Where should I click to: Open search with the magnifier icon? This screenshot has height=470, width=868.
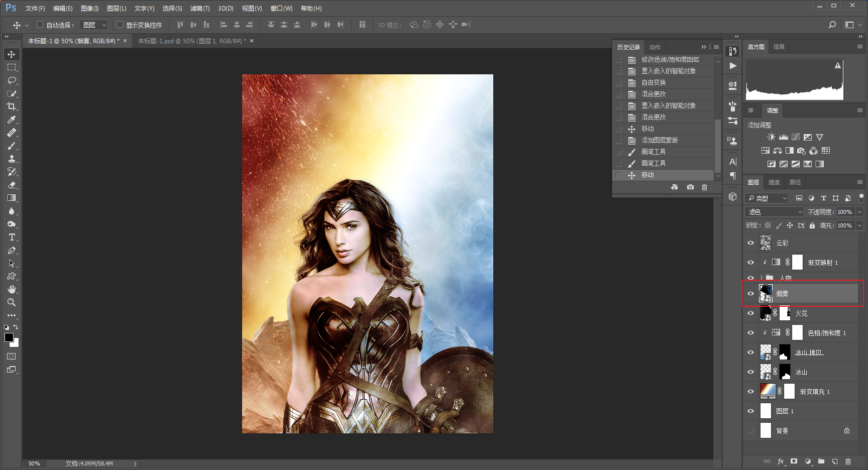click(x=832, y=25)
